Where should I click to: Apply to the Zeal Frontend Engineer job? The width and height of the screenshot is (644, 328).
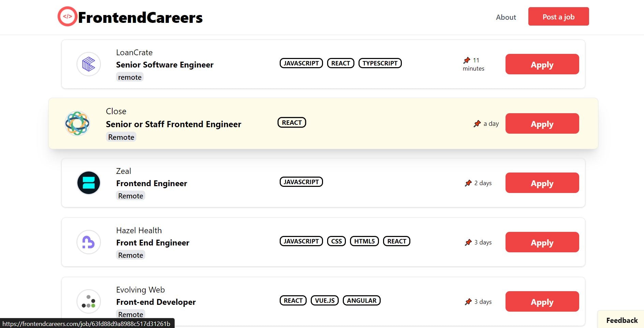(x=542, y=183)
